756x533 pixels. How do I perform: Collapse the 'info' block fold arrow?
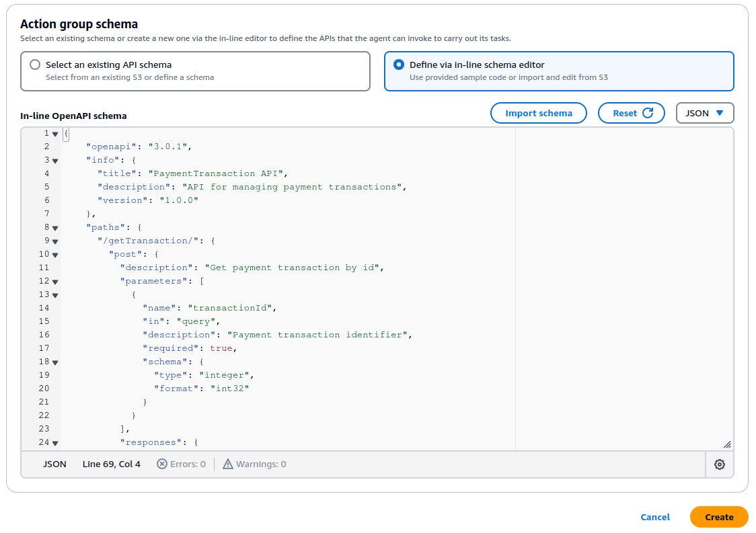click(x=54, y=160)
